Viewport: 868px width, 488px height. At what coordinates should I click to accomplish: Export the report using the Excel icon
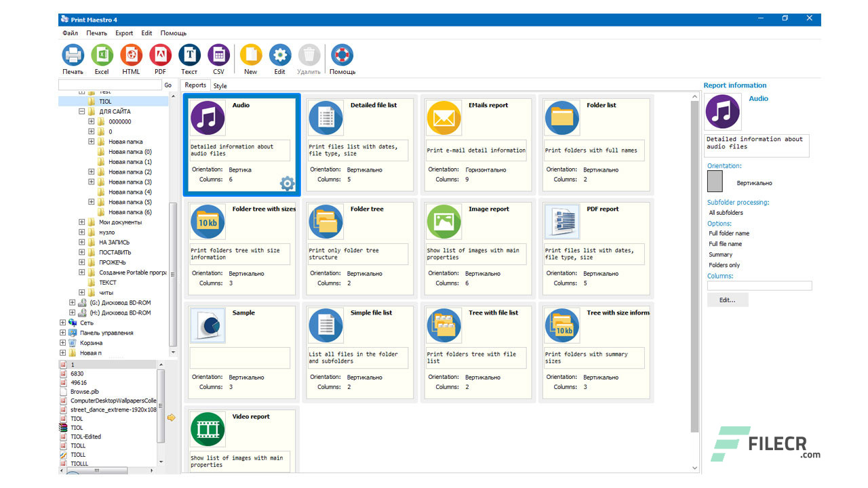(x=102, y=55)
